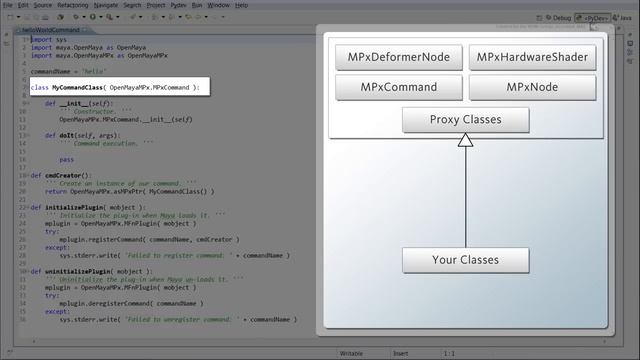Image resolution: width=640 pixels, height=360 pixels.
Task: Open the Edit menu
Action: 23,5
